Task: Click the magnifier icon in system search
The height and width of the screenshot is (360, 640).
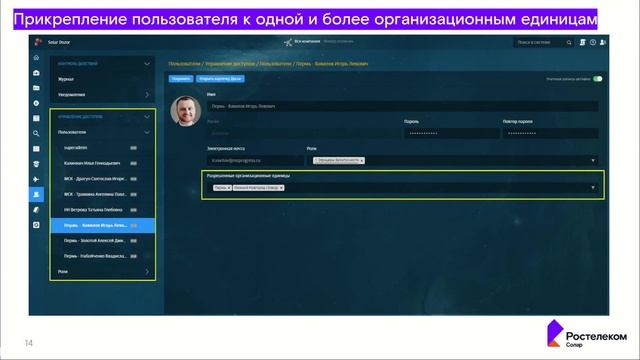Action: [x=569, y=42]
